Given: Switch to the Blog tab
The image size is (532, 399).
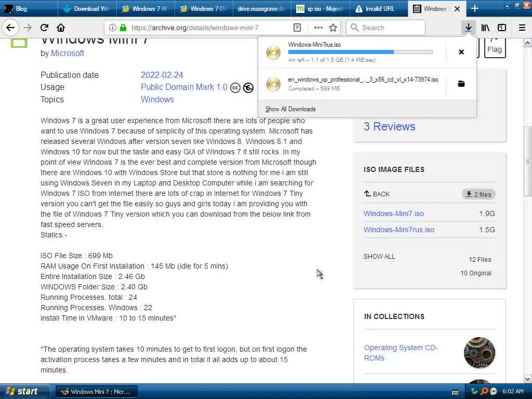Looking at the screenshot, I should [29, 8].
